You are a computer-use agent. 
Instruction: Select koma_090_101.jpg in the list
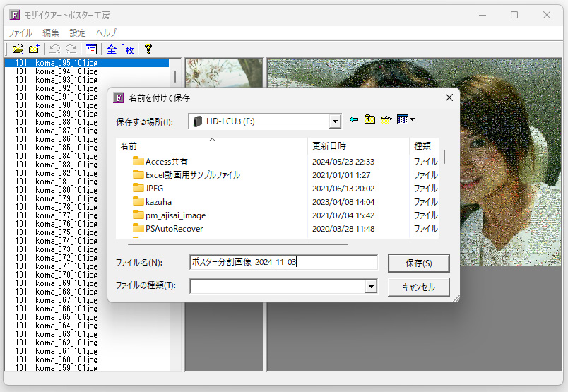click(x=87, y=105)
